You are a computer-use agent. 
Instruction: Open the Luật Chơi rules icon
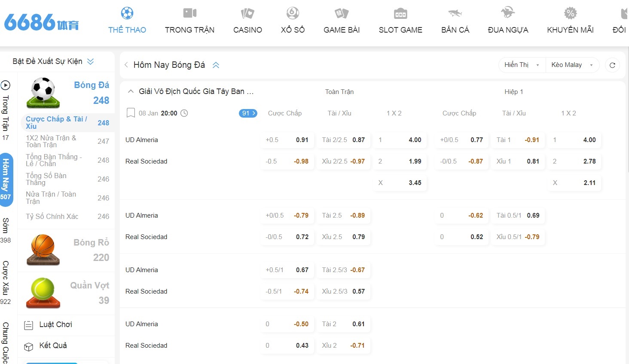click(x=28, y=325)
